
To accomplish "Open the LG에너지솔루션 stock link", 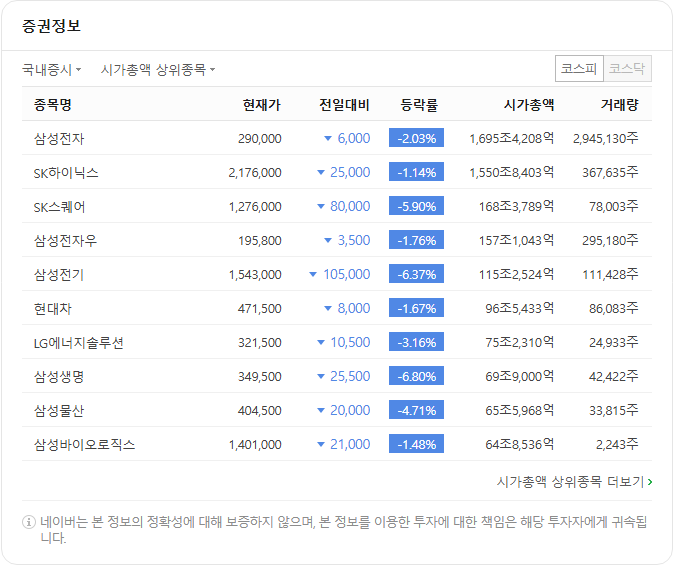I will (79, 343).
